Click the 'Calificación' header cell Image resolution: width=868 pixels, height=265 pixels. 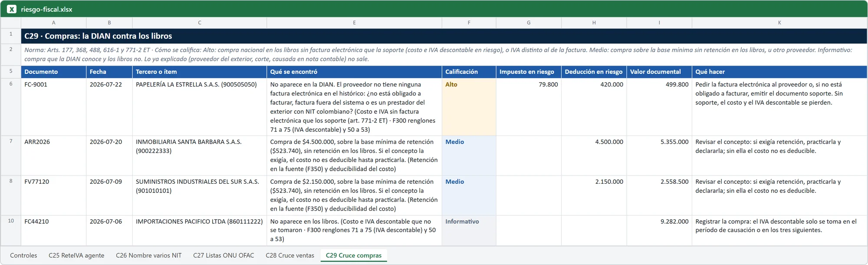click(x=469, y=72)
